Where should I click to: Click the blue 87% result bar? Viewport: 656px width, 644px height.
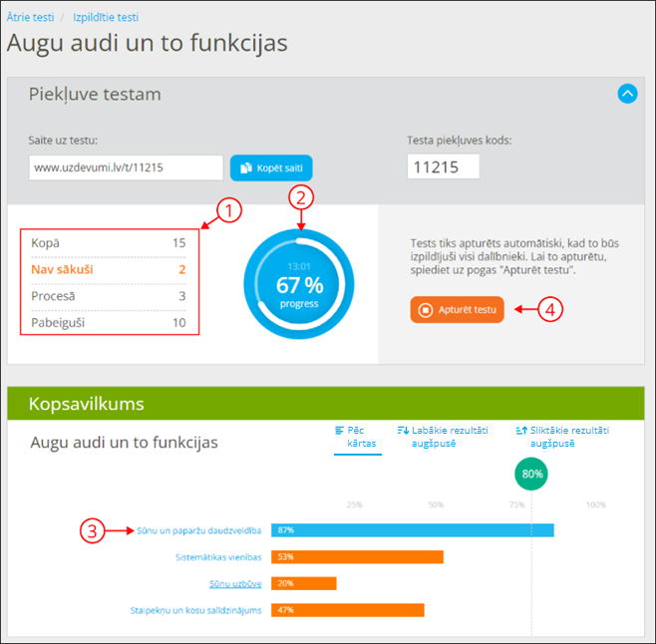[413, 530]
